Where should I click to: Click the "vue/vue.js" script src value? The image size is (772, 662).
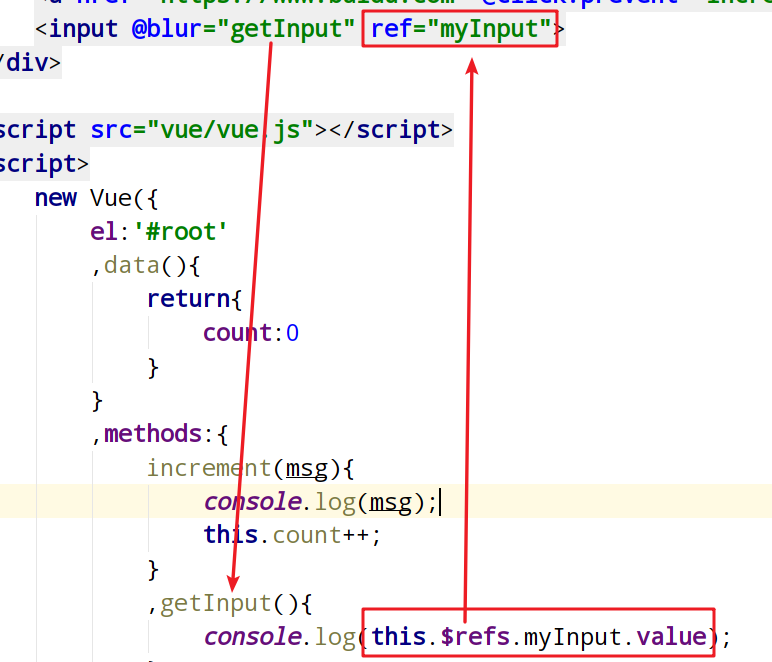(x=230, y=130)
